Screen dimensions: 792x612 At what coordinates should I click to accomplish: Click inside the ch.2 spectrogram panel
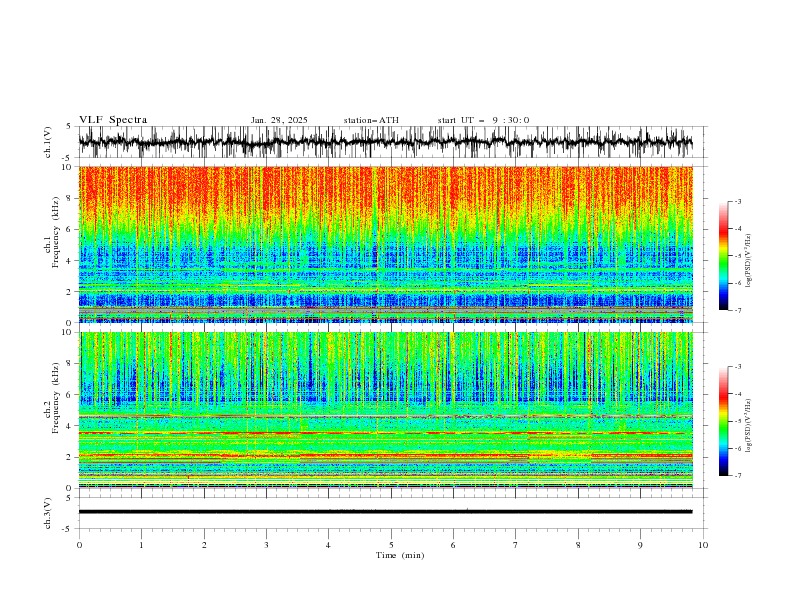(385, 410)
